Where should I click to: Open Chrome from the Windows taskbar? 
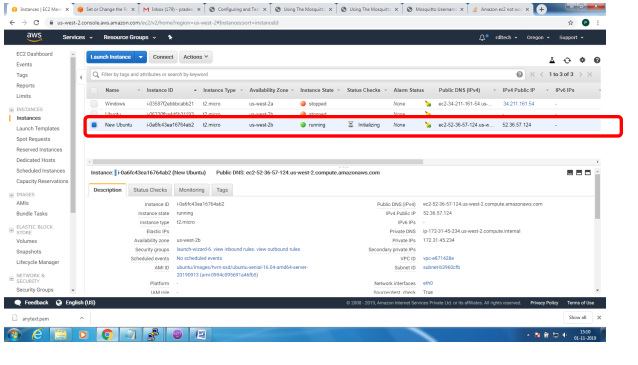[107, 334]
